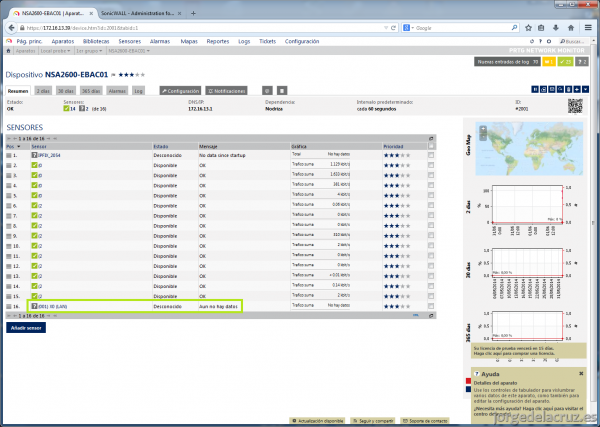Tick the checkbox for sensor row 16
This screenshot has height=427, width=600.
(431, 306)
